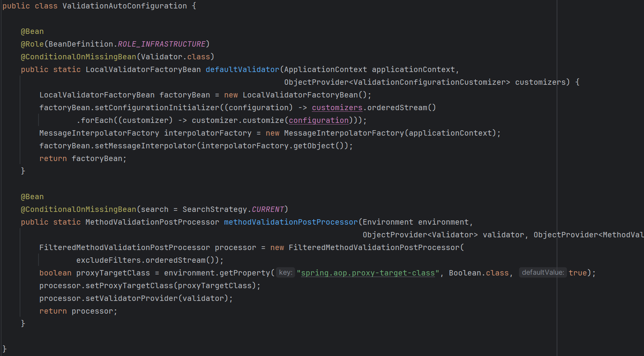Click the LocalValidatorFactoryBean return type
The width and height of the screenshot is (644, 356).
pyautogui.click(x=143, y=69)
